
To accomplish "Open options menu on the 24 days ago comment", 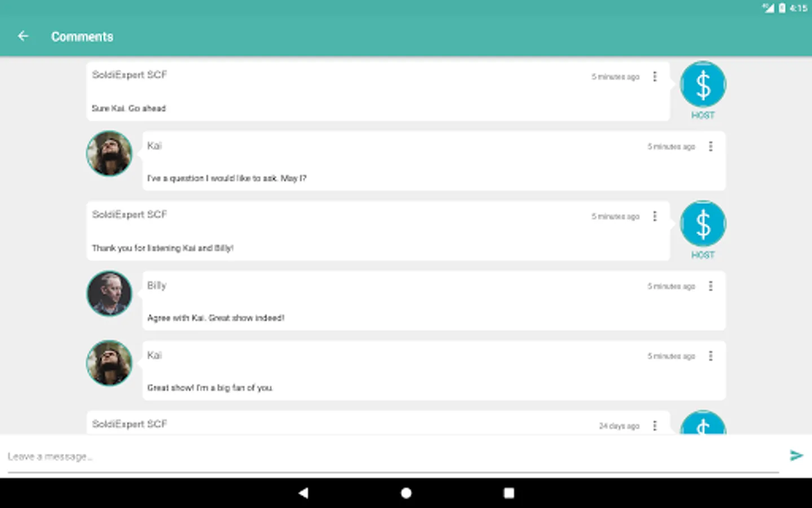I will point(655,426).
